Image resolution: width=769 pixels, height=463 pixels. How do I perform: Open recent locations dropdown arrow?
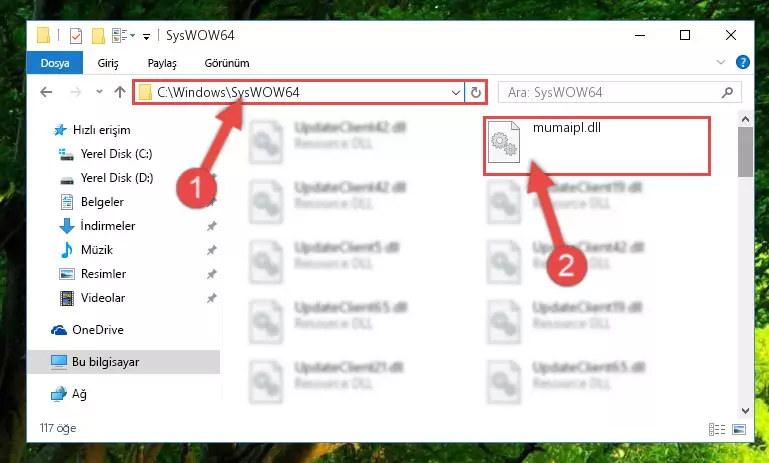[99, 92]
